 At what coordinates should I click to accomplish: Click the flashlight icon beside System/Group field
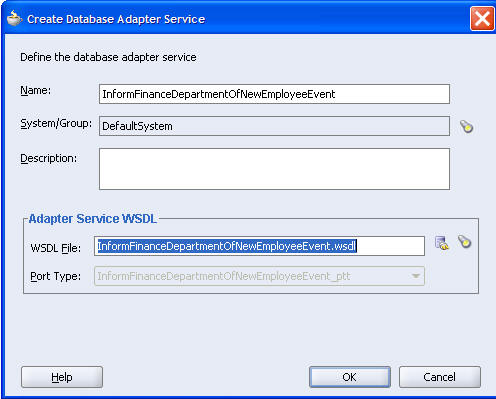[466, 126]
